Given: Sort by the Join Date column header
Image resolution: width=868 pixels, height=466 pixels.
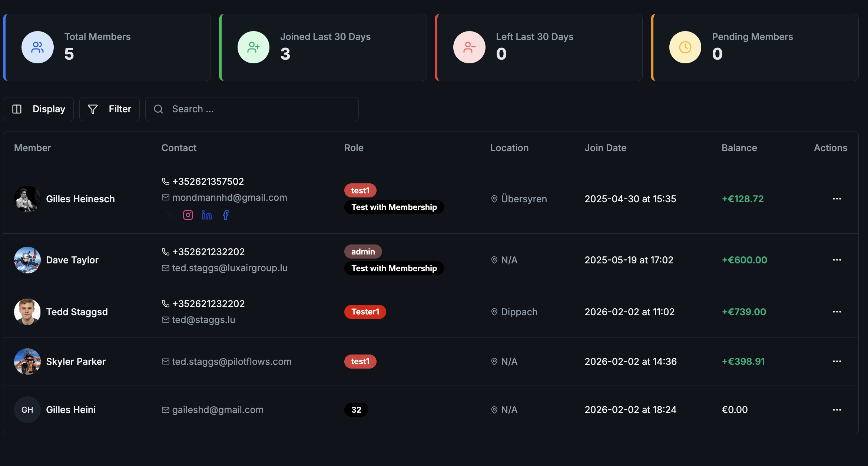Looking at the screenshot, I should click(x=605, y=148).
